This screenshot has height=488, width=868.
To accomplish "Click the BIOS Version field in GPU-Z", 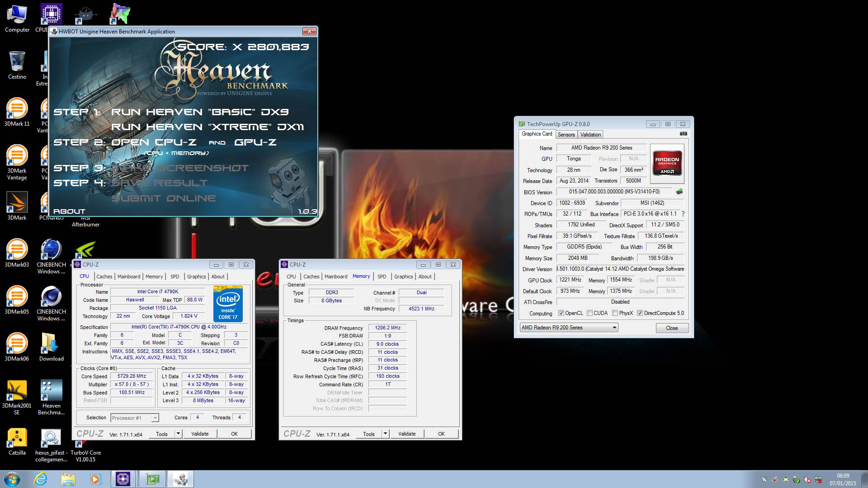I will (614, 192).
